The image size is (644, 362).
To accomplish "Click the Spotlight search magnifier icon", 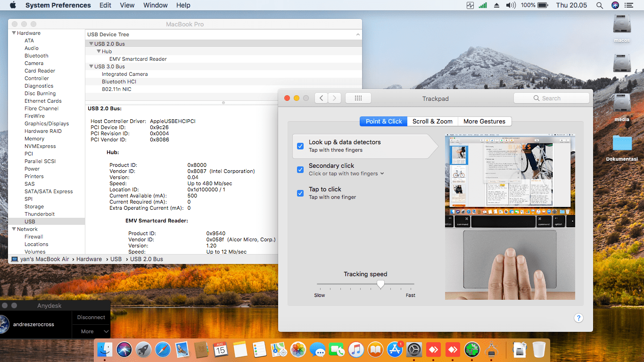I will [x=599, y=5].
